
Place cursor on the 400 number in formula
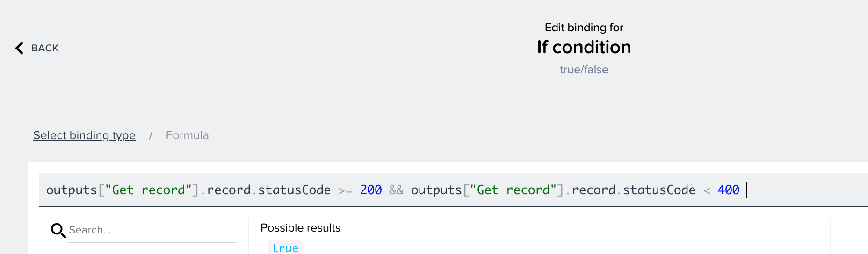click(728, 190)
